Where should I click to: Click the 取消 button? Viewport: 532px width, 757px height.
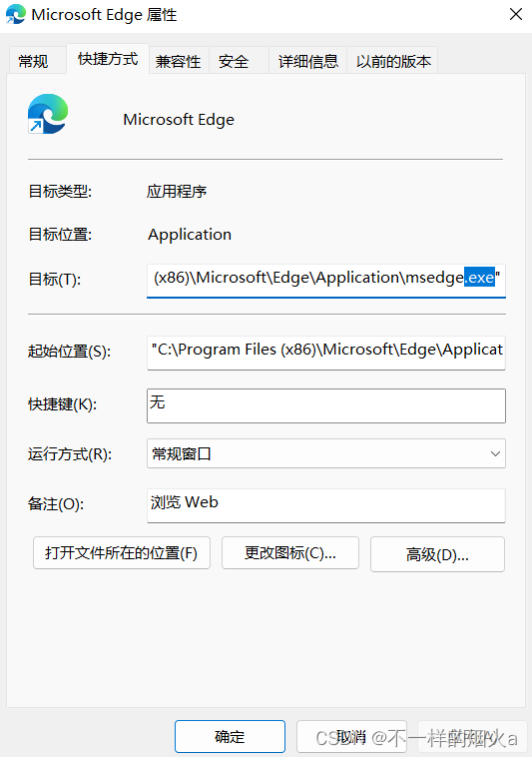[351, 737]
